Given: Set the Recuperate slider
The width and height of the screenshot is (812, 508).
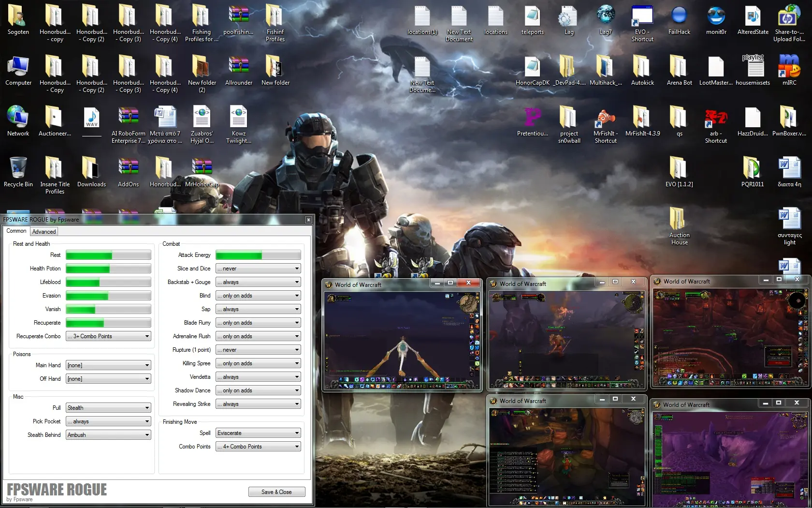Looking at the screenshot, I should point(108,323).
